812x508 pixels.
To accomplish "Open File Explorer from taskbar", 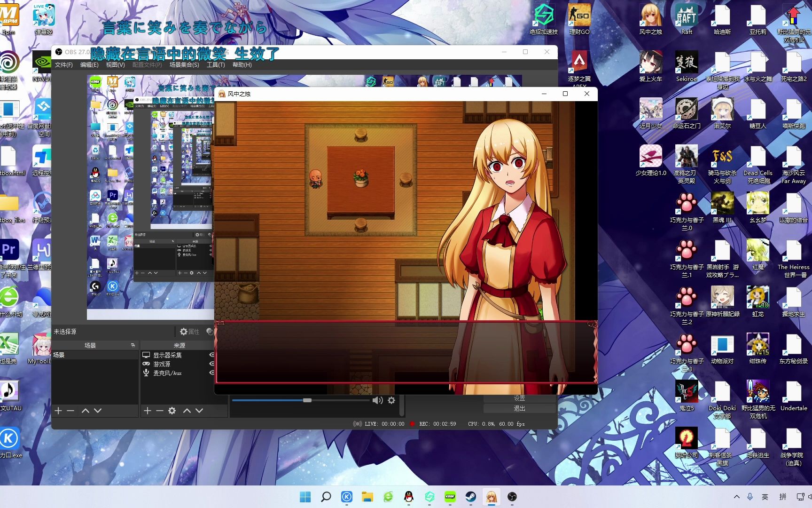I will pos(367,497).
